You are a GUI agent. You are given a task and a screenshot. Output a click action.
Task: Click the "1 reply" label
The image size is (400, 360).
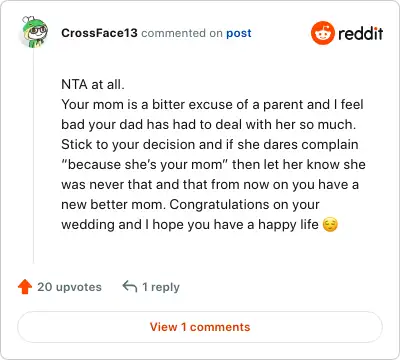pyautogui.click(x=161, y=287)
